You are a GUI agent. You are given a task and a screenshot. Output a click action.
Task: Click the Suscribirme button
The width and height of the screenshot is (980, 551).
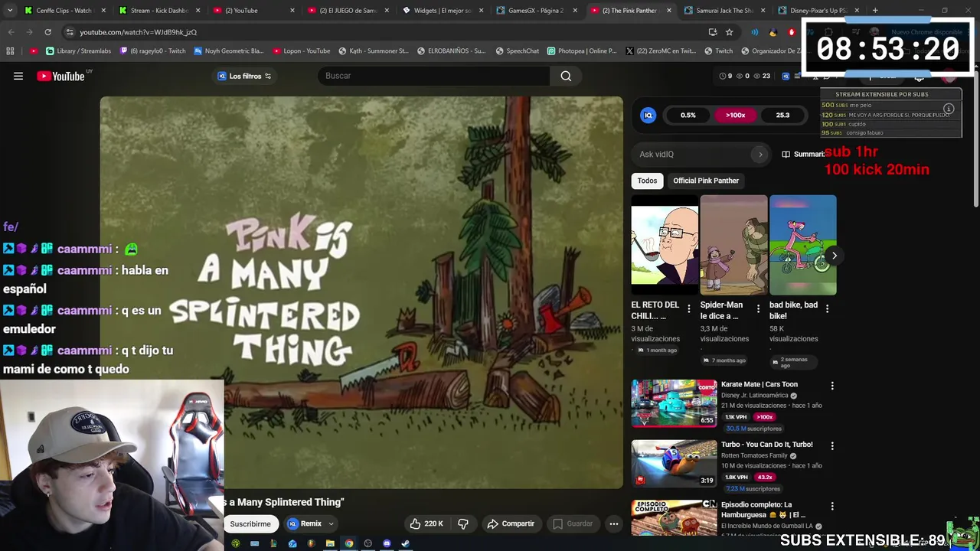[250, 524]
